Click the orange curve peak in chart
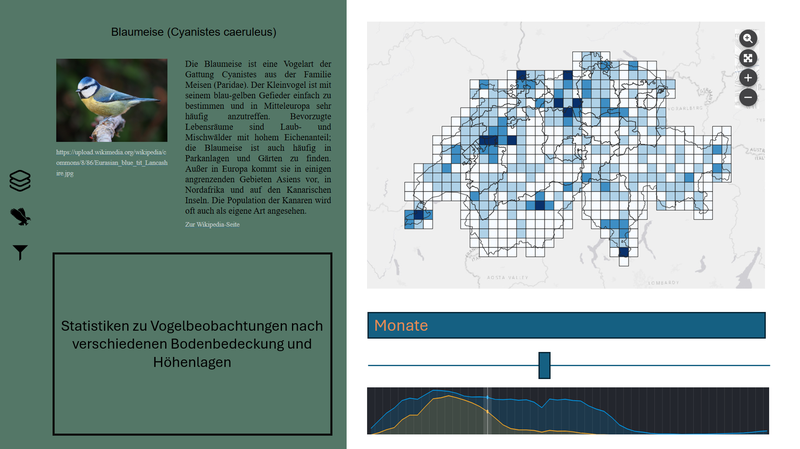Image resolution: width=800 pixels, height=449 pixels. click(448, 397)
